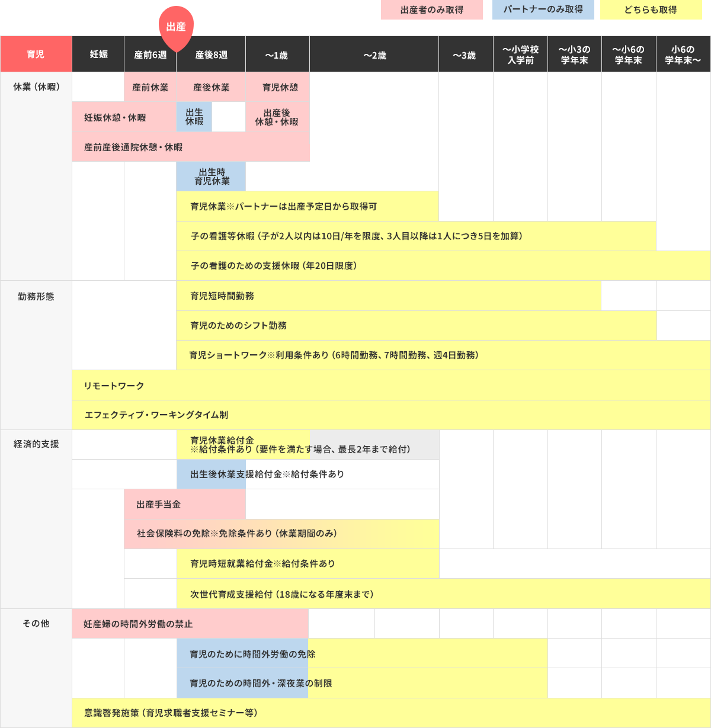Select the リモートワーク bar
This screenshot has width=711, height=728.
point(391,386)
